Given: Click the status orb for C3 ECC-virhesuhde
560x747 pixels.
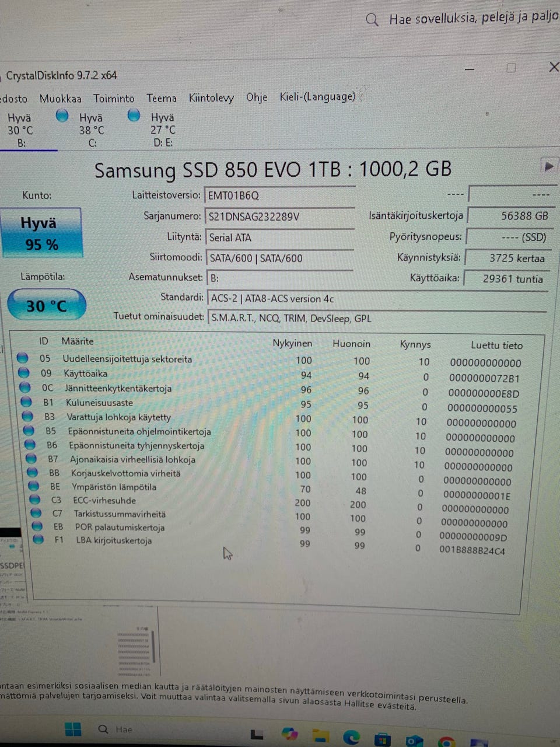Looking at the screenshot, I should pyautogui.click(x=35, y=500).
